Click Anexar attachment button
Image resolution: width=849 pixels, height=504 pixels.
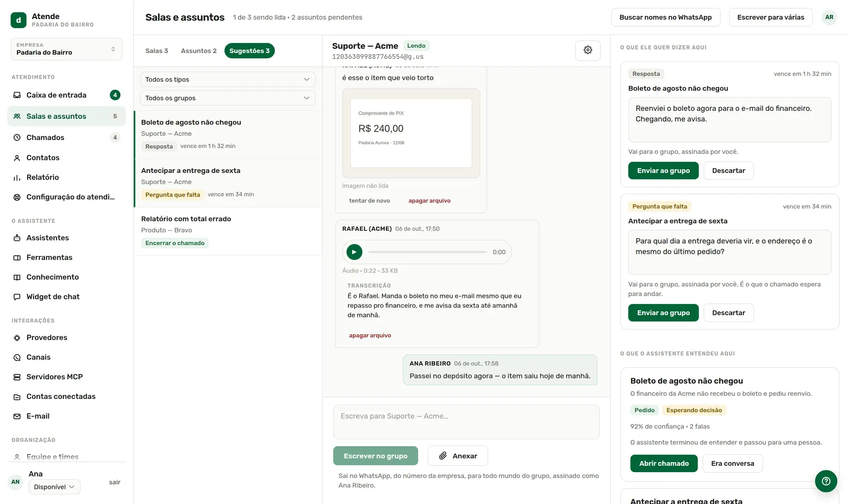coord(457,456)
